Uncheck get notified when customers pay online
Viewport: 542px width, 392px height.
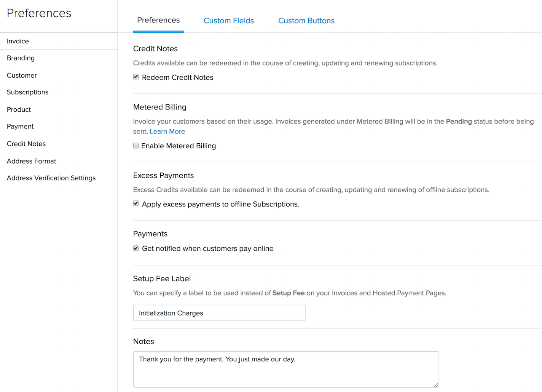click(x=136, y=248)
